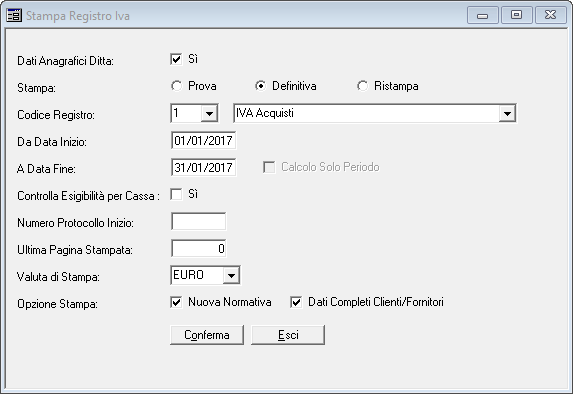Click the Valuta di Stampa label

(58, 277)
